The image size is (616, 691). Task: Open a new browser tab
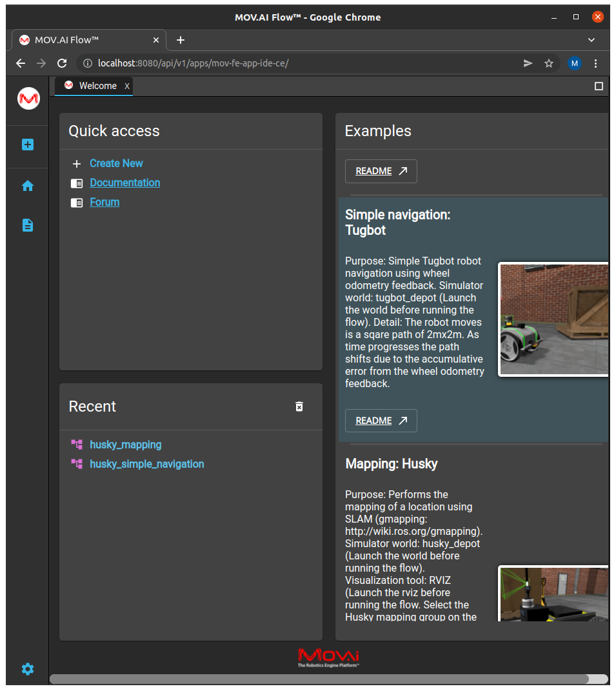181,40
